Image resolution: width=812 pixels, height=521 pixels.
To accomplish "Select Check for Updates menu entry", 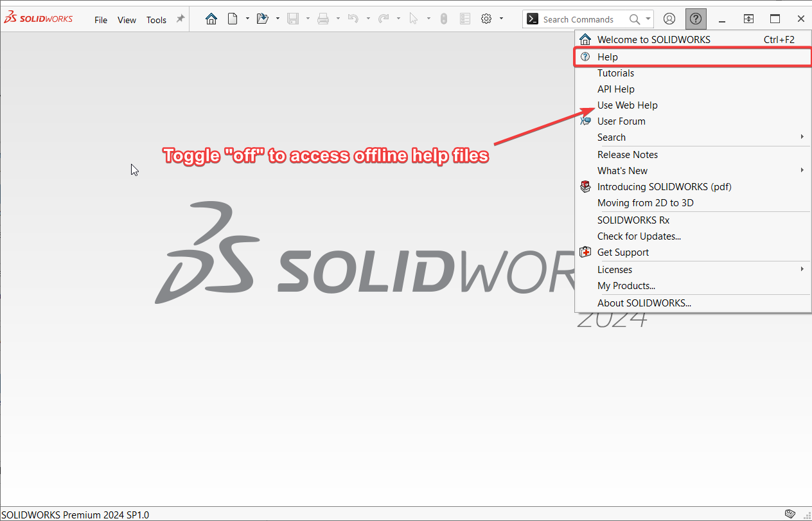I will tap(639, 236).
